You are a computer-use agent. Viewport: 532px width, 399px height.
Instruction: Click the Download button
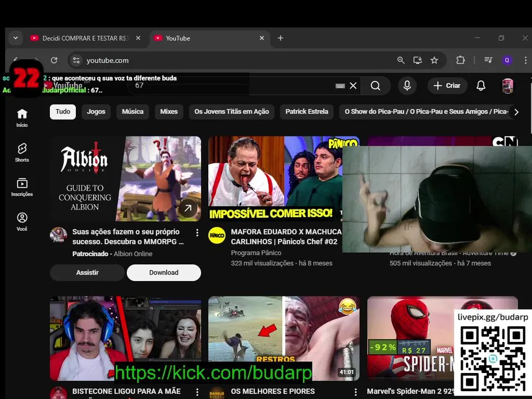[164, 273]
